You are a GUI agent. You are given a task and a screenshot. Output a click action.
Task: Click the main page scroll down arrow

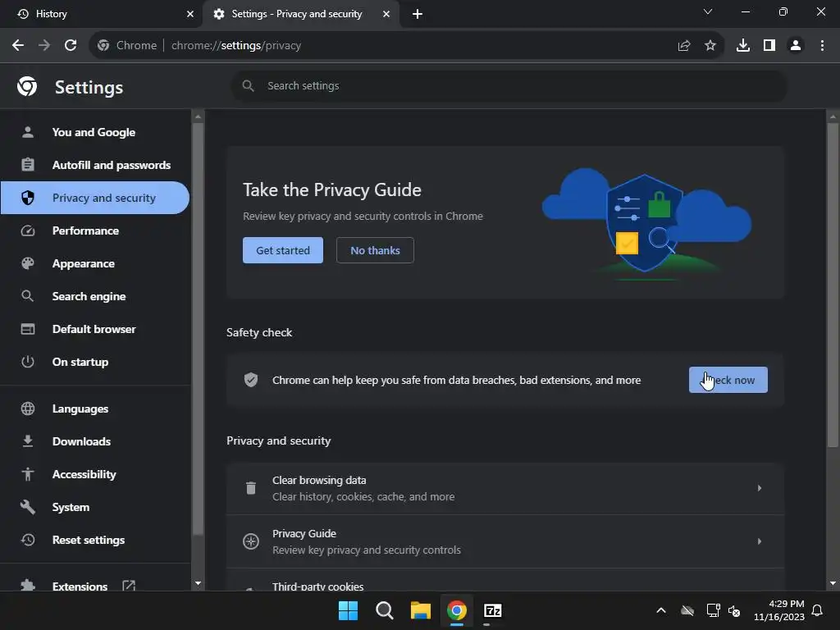[833, 583]
